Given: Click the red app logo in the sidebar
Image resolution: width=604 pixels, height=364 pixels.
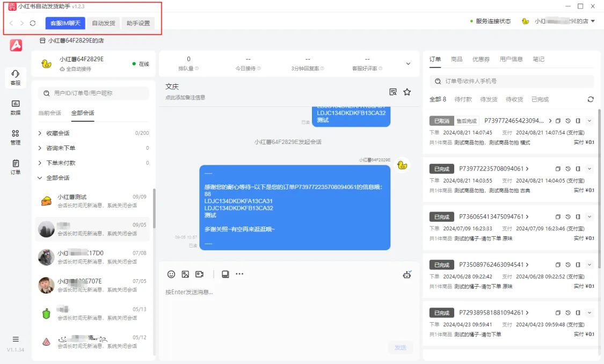Looking at the screenshot, I should pyautogui.click(x=16, y=46).
